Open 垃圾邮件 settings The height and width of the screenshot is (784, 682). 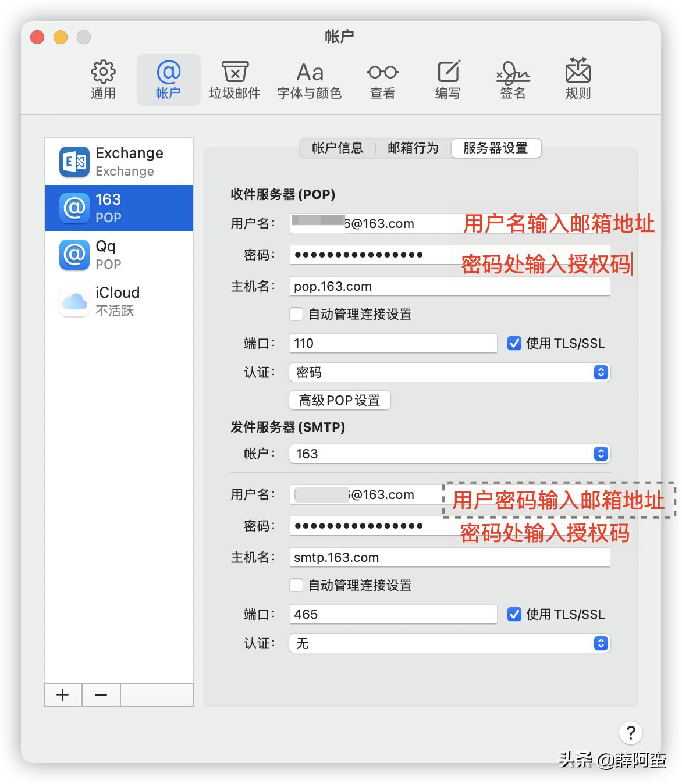coord(235,79)
